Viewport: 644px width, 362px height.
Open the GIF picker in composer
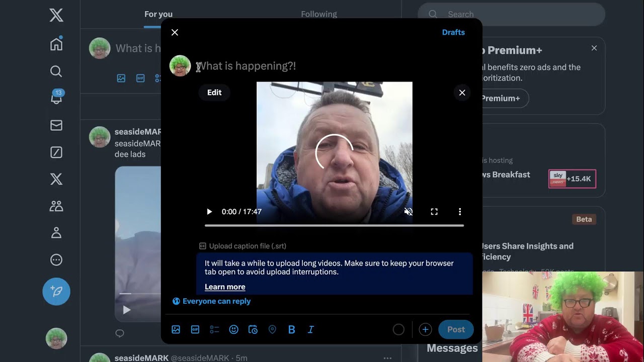[195, 329]
